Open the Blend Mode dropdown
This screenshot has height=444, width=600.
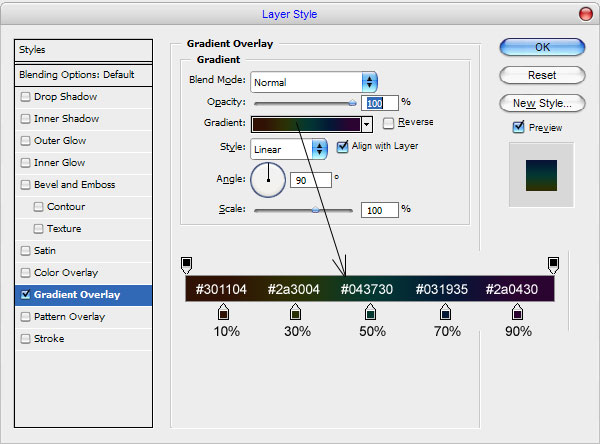[x=314, y=82]
